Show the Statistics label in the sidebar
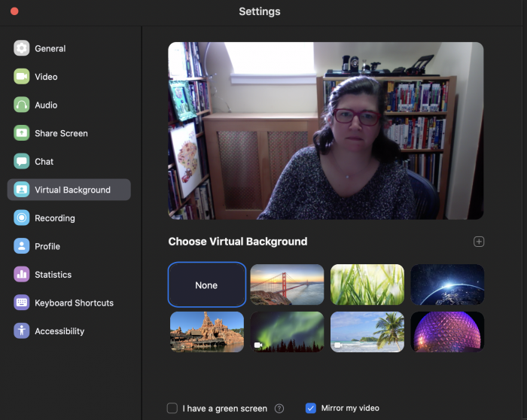Viewport: 527px width, 420px height. (53, 275)
